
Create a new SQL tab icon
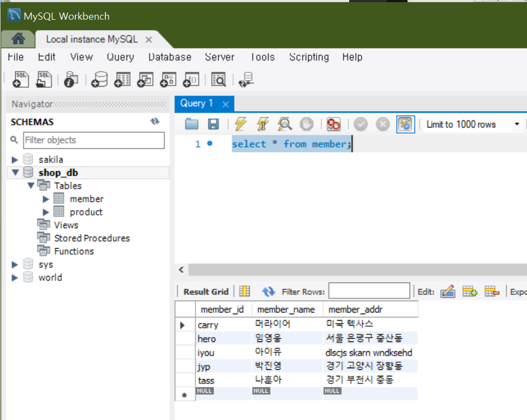[x=21, y=80]
